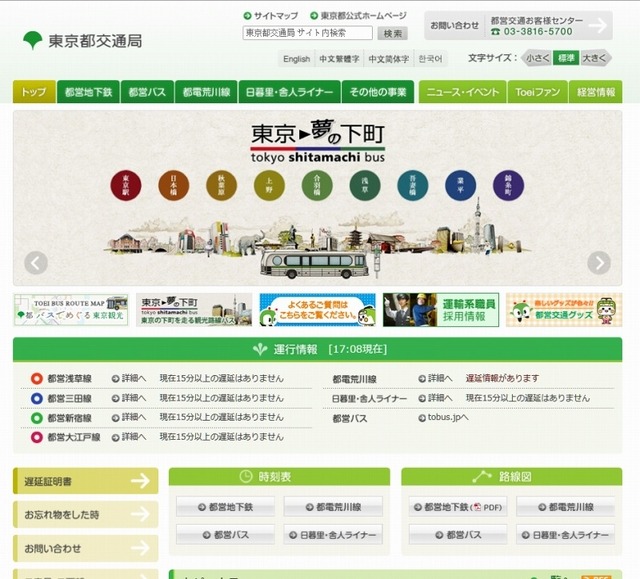Open the よくあるご質問 FAQ banner

click(318, 310)
